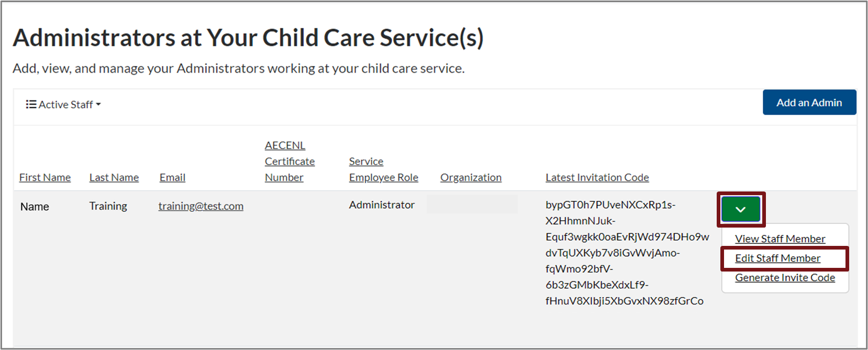Click the invitation code text

[627, 253]
